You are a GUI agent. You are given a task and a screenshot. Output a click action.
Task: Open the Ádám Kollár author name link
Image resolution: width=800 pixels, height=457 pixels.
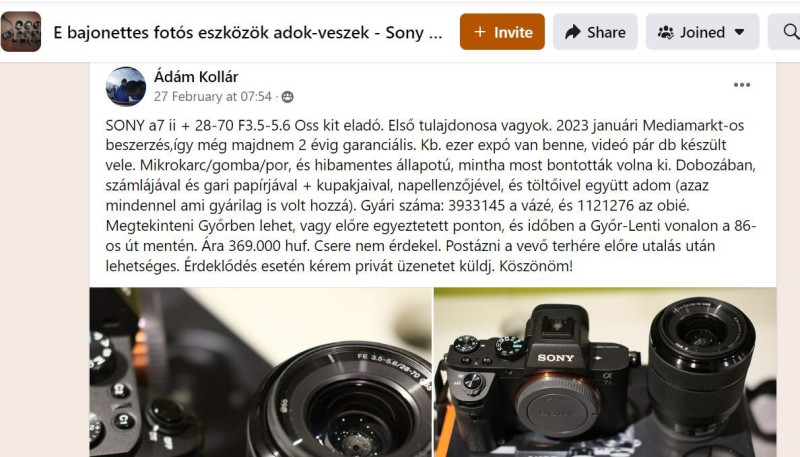coord(196,77)
